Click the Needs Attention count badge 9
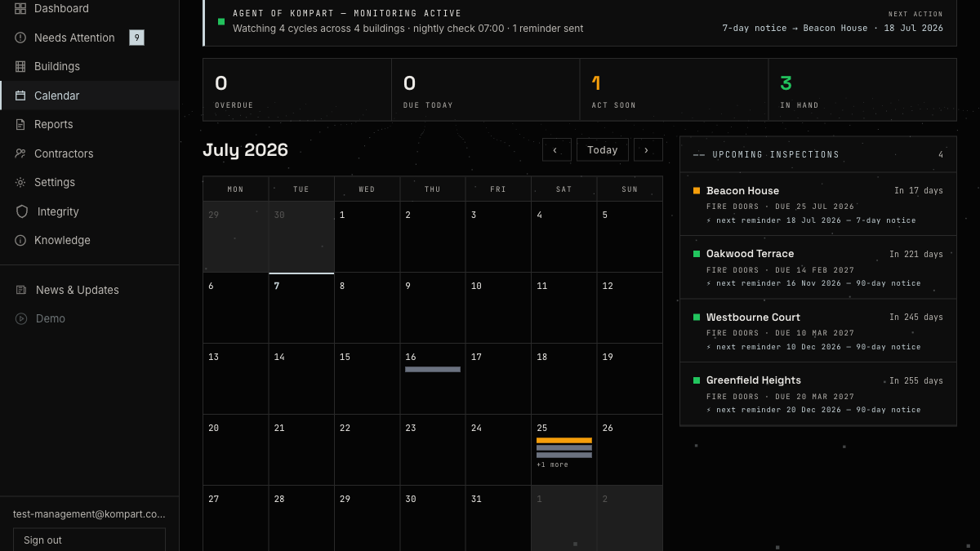Screen dimensions: 980x551 [x=136, y=38]
